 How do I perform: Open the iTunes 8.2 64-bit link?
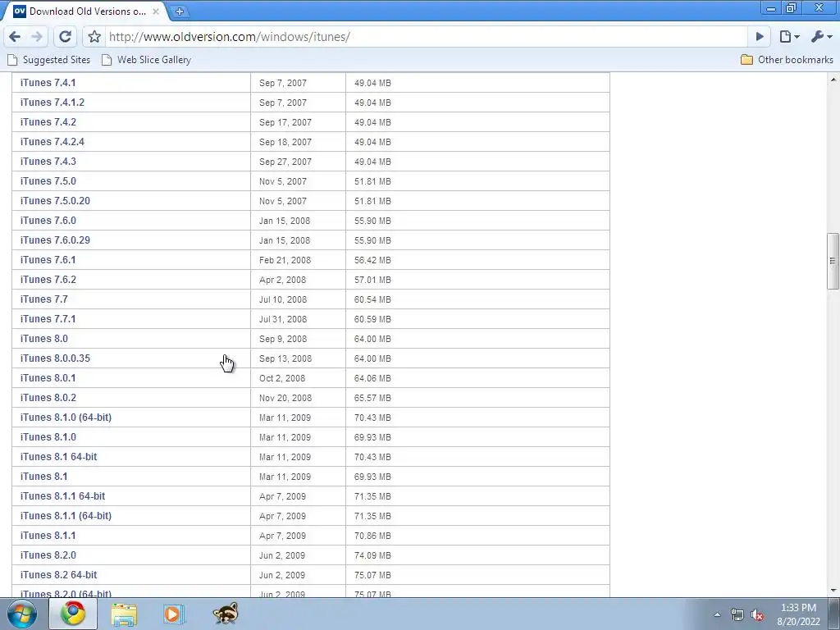click(x=58, y=575)
